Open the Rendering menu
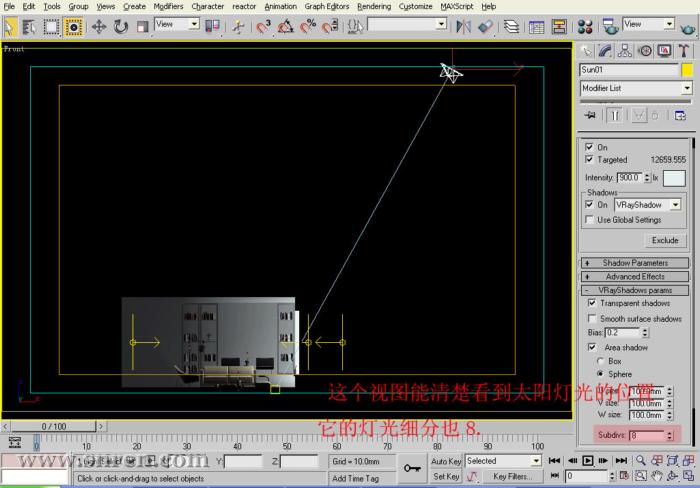The image size is (700, 488). [x=374, y=6]
